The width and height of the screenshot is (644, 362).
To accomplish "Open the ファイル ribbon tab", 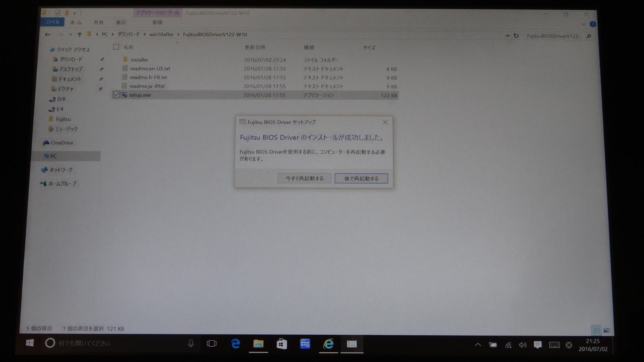I will tap(52, 22).
